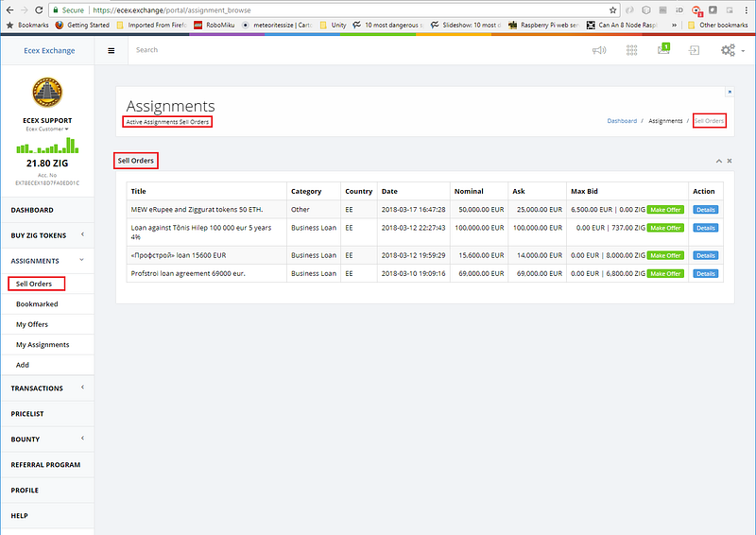This screenshot has height=535, width=756.
Task: View Details of MEW eRupee row
Action: click(706, 210)
